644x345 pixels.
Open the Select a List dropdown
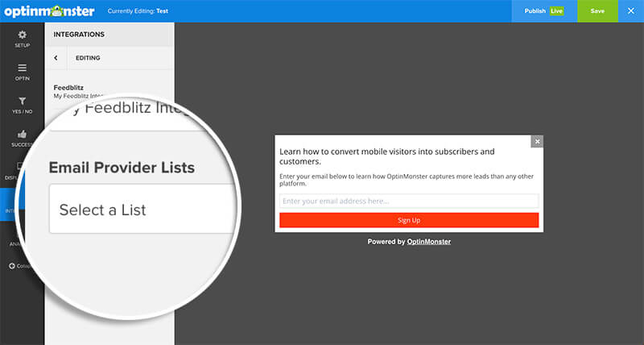click(143, 209)
